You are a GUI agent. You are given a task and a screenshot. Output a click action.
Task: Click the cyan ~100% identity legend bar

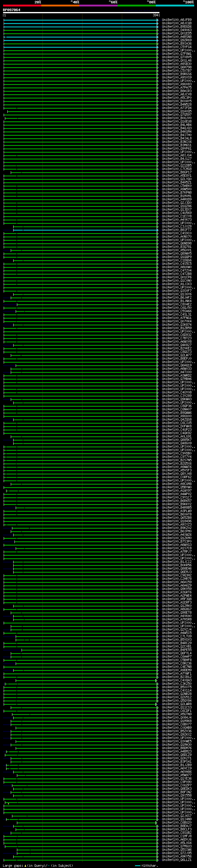[175, 6]
